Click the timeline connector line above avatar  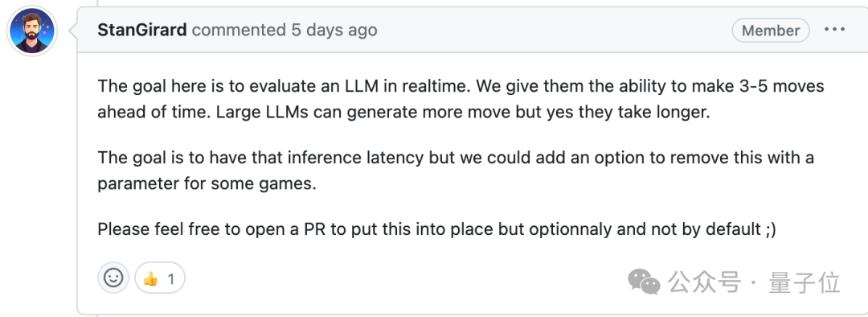click(x=97, y=2)
